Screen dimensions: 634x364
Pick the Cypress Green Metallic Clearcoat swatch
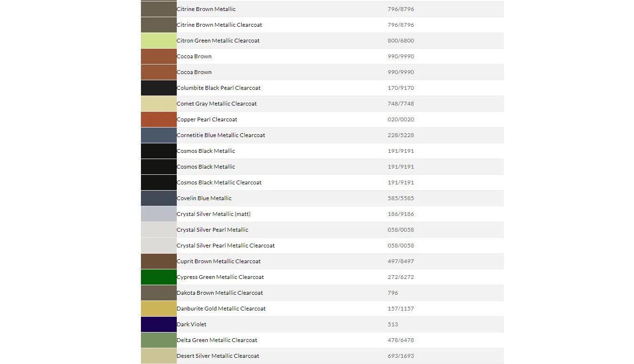159,277
